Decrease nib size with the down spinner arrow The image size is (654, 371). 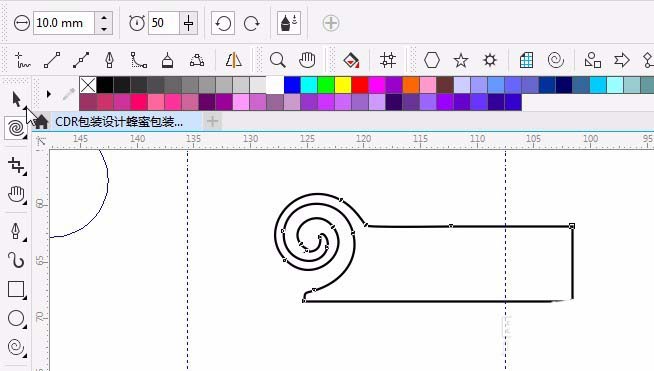tap(103, 28)
